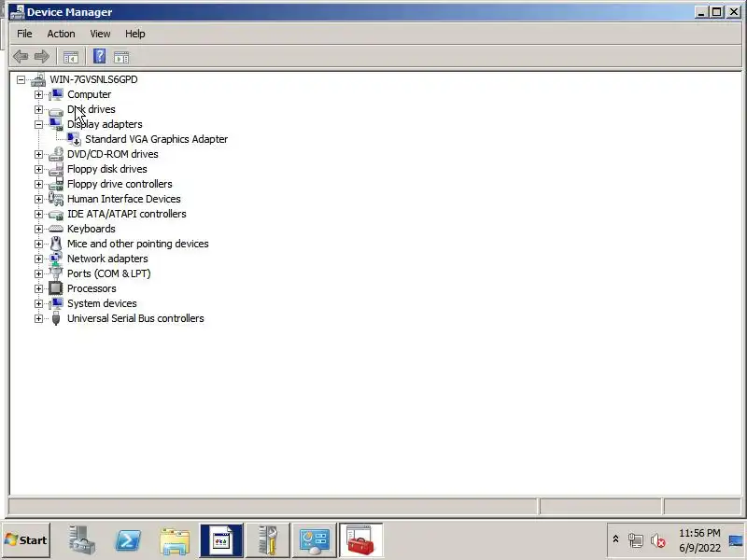Click the Mice and pointing devices icon
The width and height of the screenshot is (747, 560).
click(x=56, y=244)
